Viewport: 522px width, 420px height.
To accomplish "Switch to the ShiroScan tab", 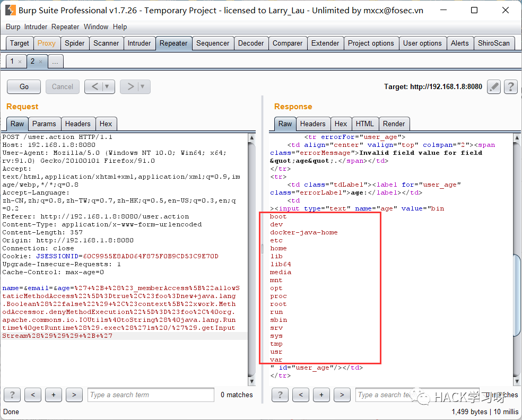I will click(x=494, y=43).
